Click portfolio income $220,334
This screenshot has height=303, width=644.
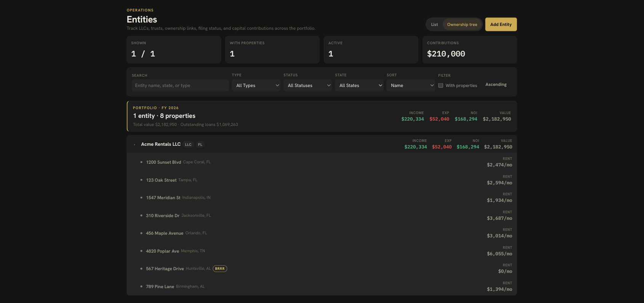tap(412, 119)
